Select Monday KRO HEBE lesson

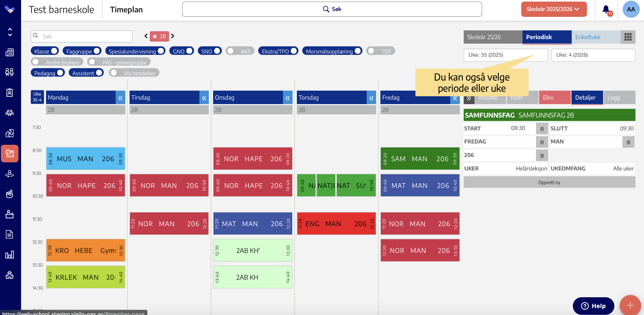coord(86,250)
